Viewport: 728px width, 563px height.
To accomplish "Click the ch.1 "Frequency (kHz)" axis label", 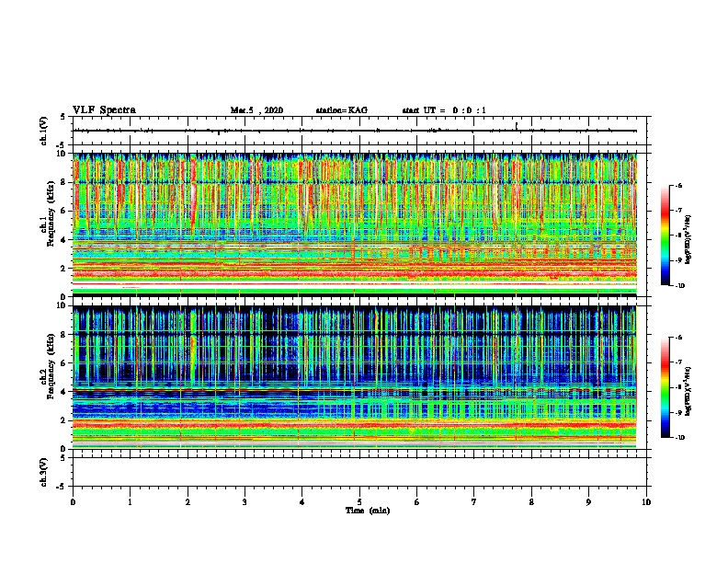I will pos(51,213).
